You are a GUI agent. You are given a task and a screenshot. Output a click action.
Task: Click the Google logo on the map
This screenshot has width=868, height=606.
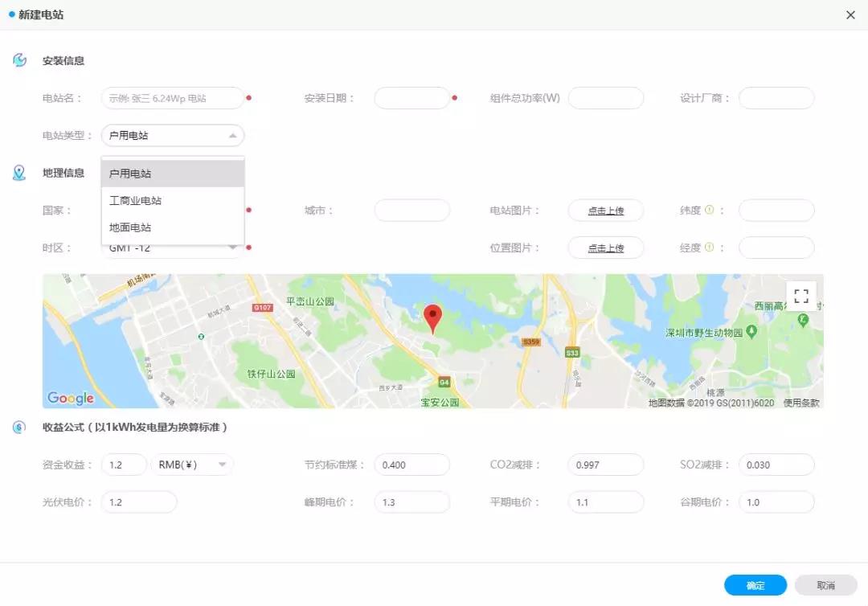[71, 398]
